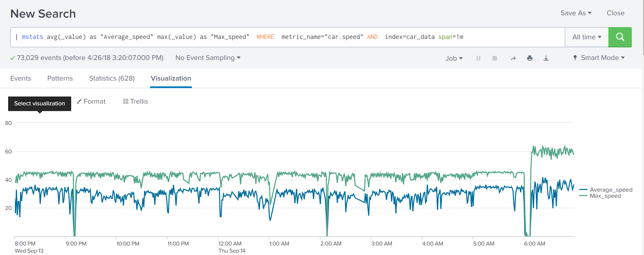
Task: Stop the search job
Action: [495, 58]
